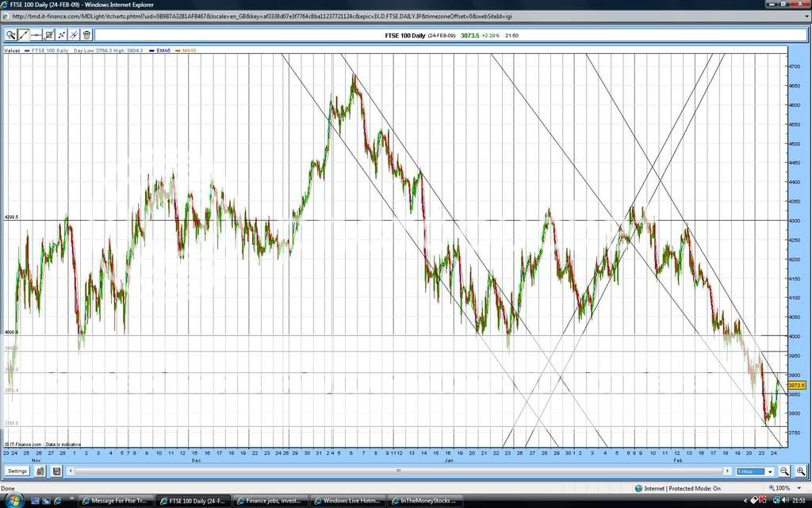
Task: Select the zoom magnifier tool
Action: click(x=10, y=35)
